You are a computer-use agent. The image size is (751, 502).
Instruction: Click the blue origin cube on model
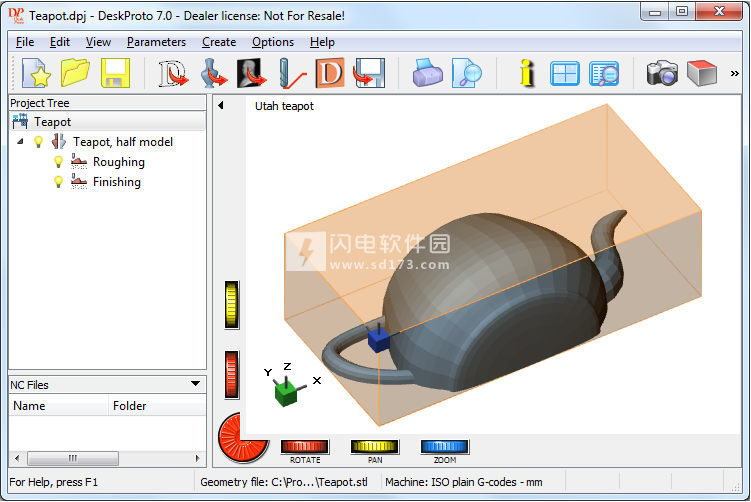point(379,341)
